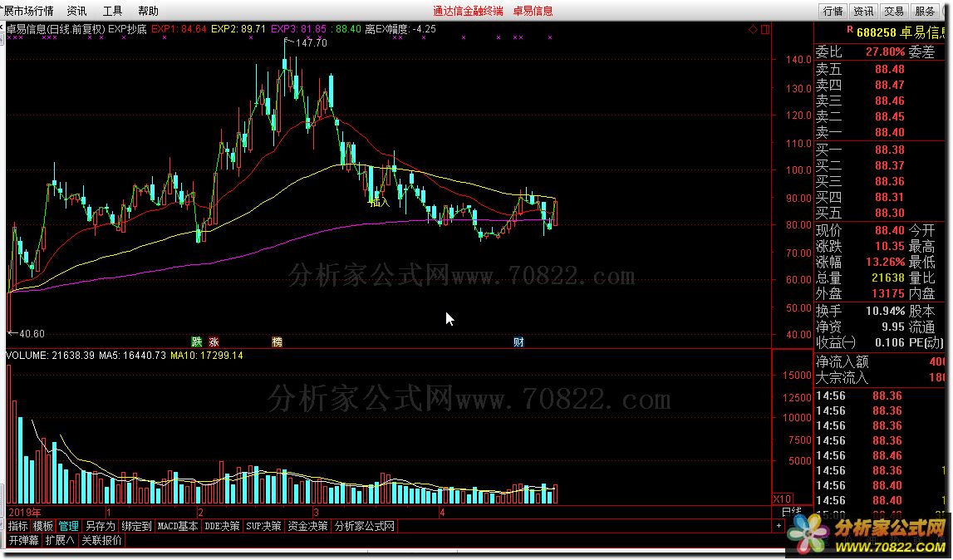Switch to MACD基本 template
The width and height of the screenshot is (953, 560).
click(178, 526)
